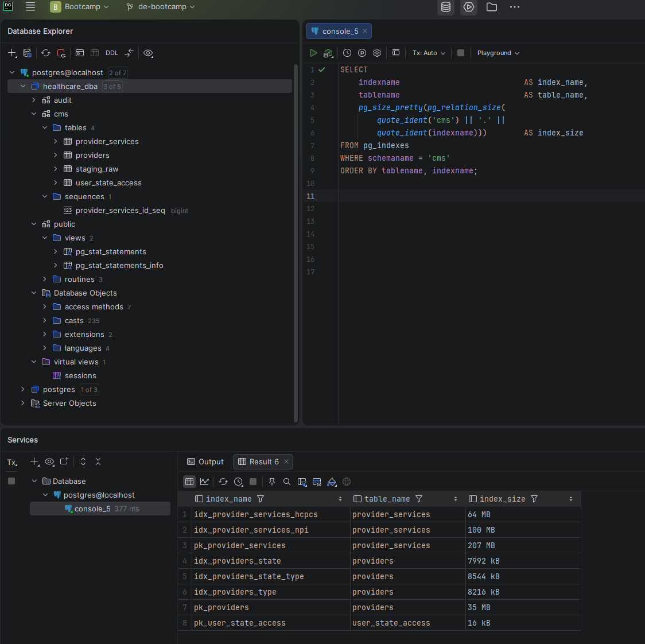This screenshot has width=645, height=644.
Task: Select provider_services_id_seq sequence
Action: (x=120, y=211)
